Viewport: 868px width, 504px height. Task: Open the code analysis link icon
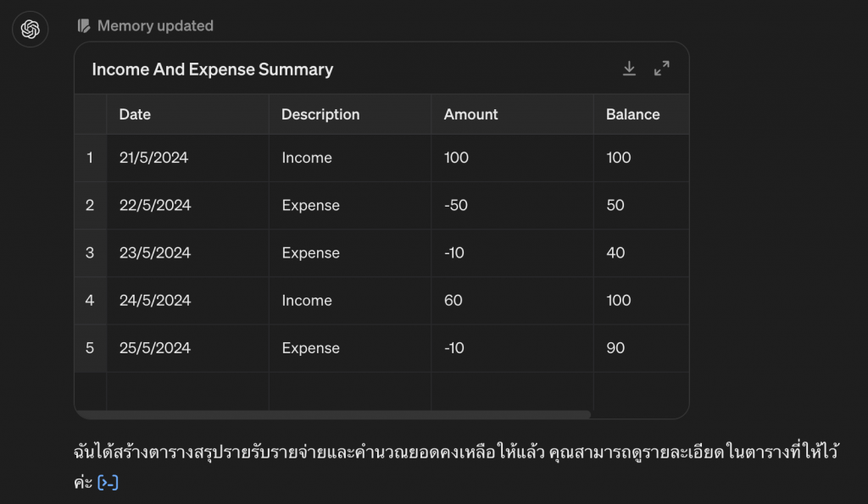pos(108,483)
